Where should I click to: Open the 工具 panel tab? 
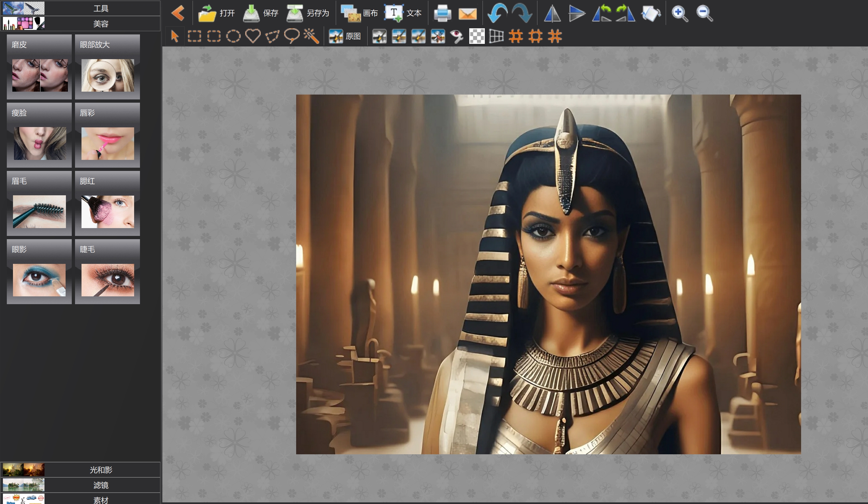click(81, 8)
